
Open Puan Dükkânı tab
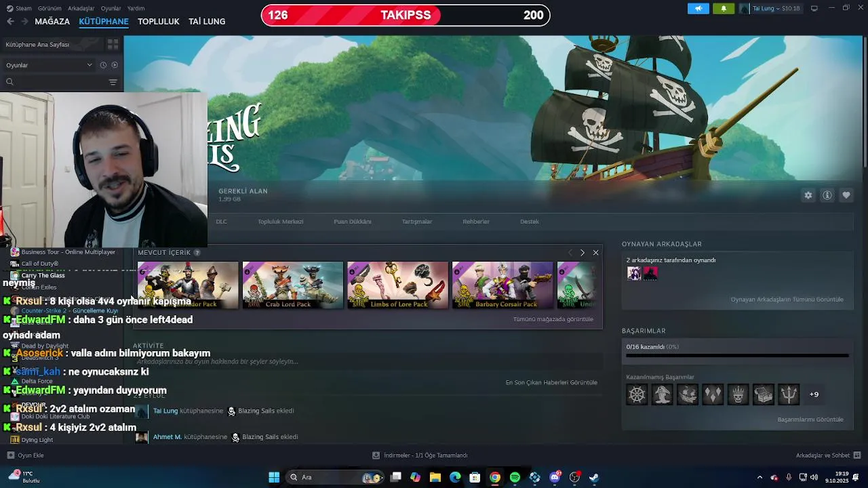353,222
